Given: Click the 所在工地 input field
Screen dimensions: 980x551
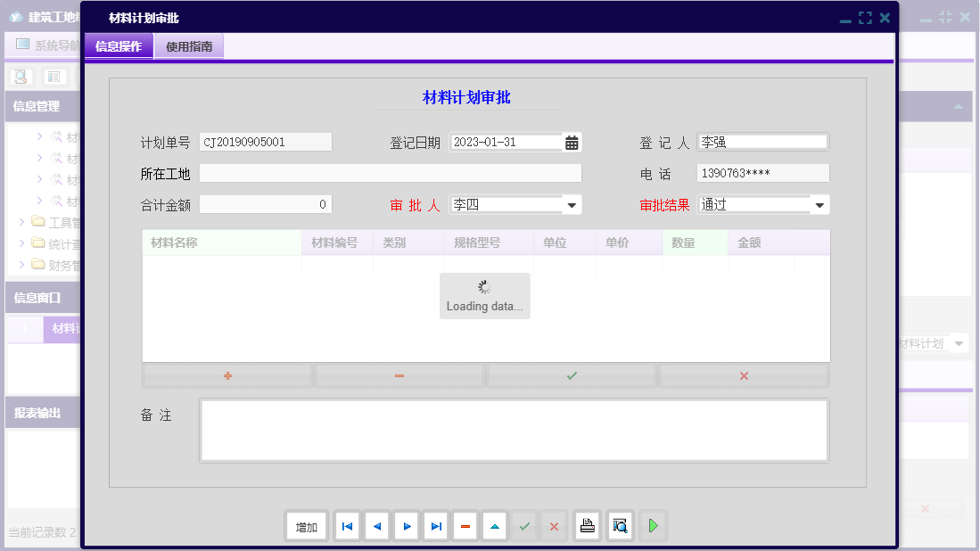Looking at the screenshot, I should pyautogui.click(x=390, y=173).
